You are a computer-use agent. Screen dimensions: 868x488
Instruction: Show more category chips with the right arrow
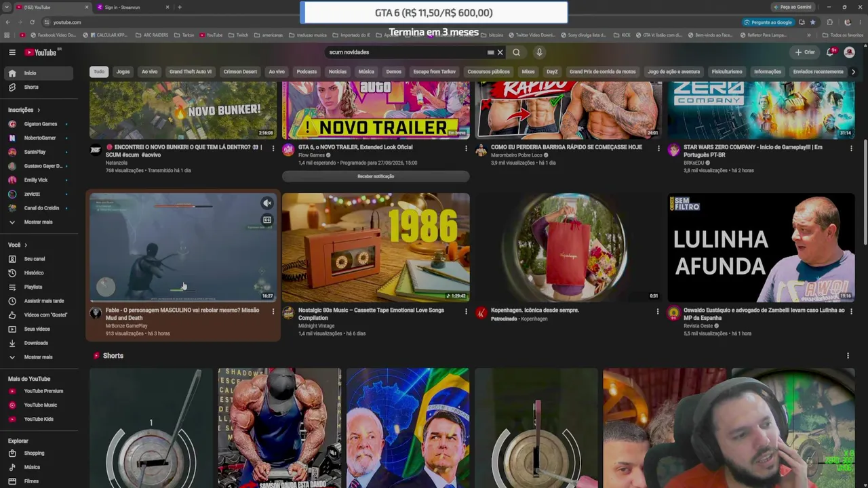[853, 72]
